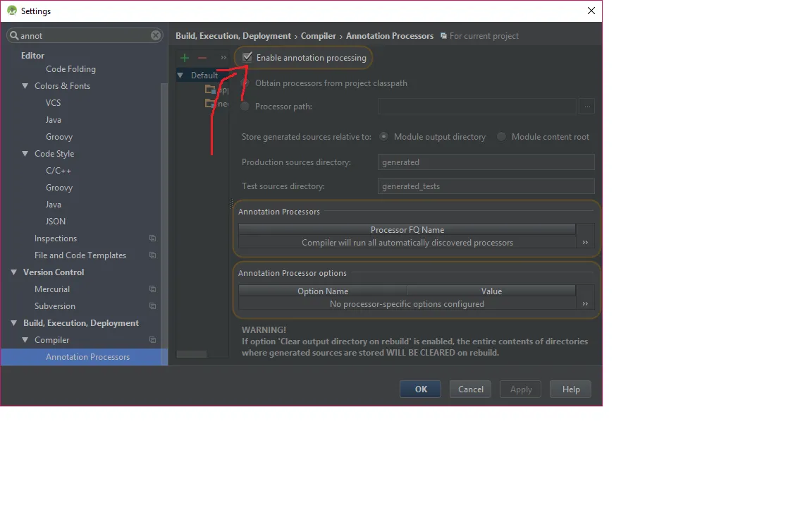The height and width of the screenshot is (508, 812).
Task: Click the Processor FQ Name column header
Action: point(407,229)
